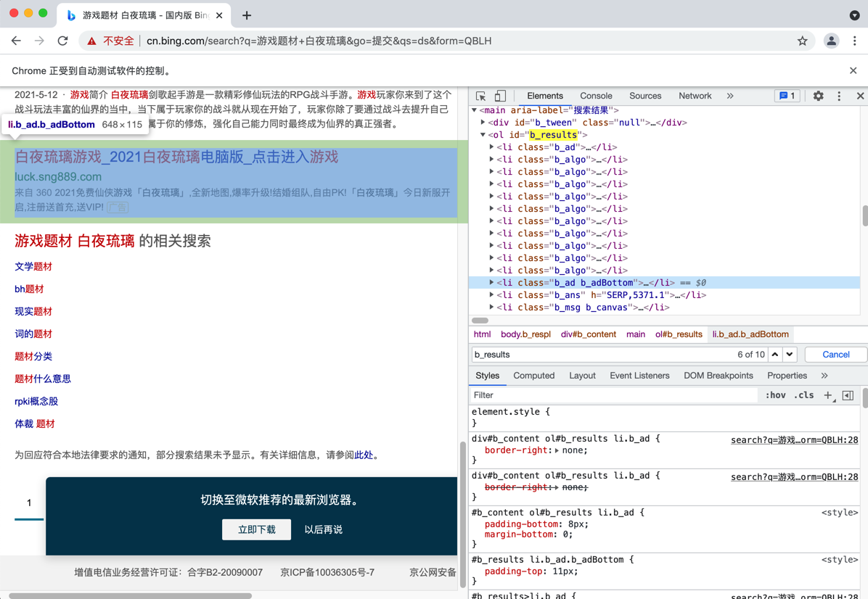Show more DevTools panels chevron
Image resolution: width=868 pixels, height=599 pixels.
[x=730, y=96]
